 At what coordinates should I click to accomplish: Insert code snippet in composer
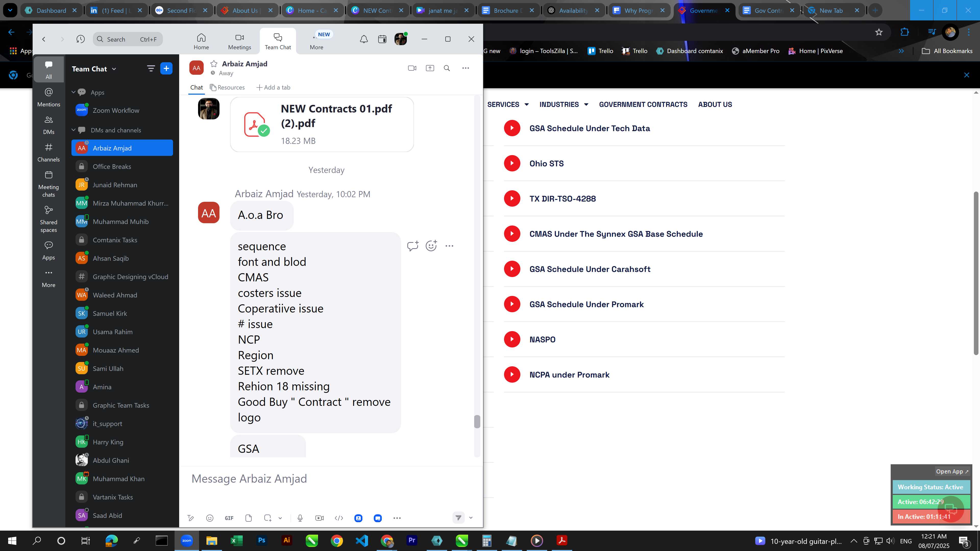tap(339, 518)
